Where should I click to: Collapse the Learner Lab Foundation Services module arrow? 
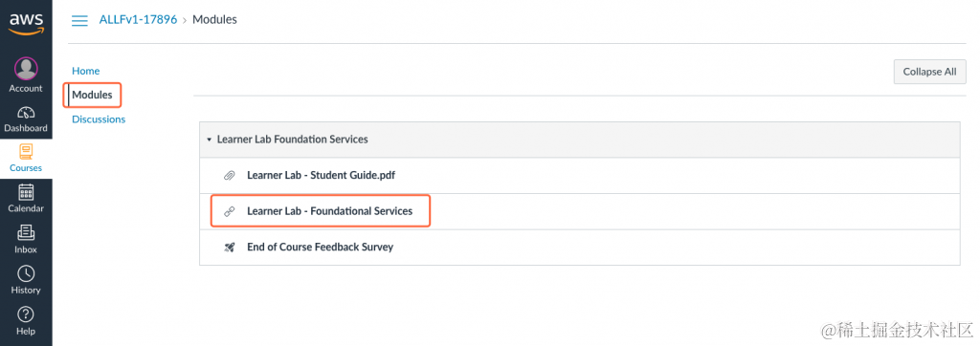(x=210, y=140)
